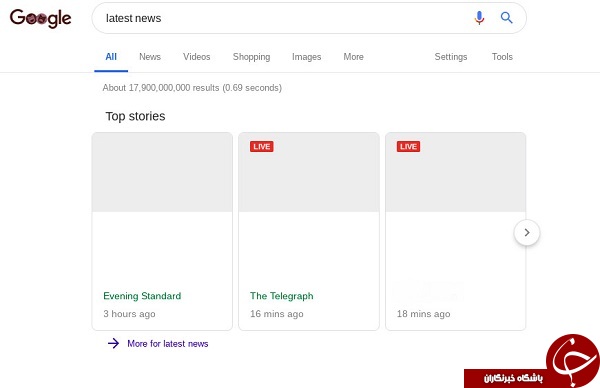The image size is (600, 388).
Task: Click the About 17,900,000,000 results text
Action: pos(192,88)
